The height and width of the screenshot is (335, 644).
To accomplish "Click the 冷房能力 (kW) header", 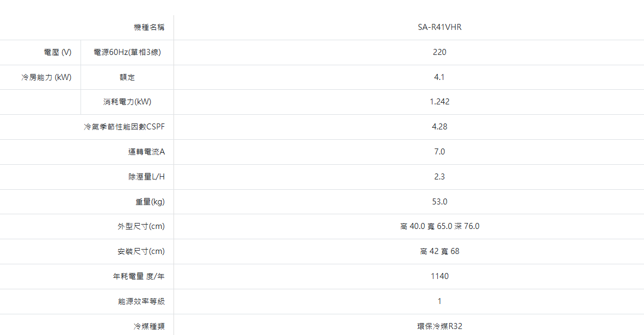I will point(47,77).
